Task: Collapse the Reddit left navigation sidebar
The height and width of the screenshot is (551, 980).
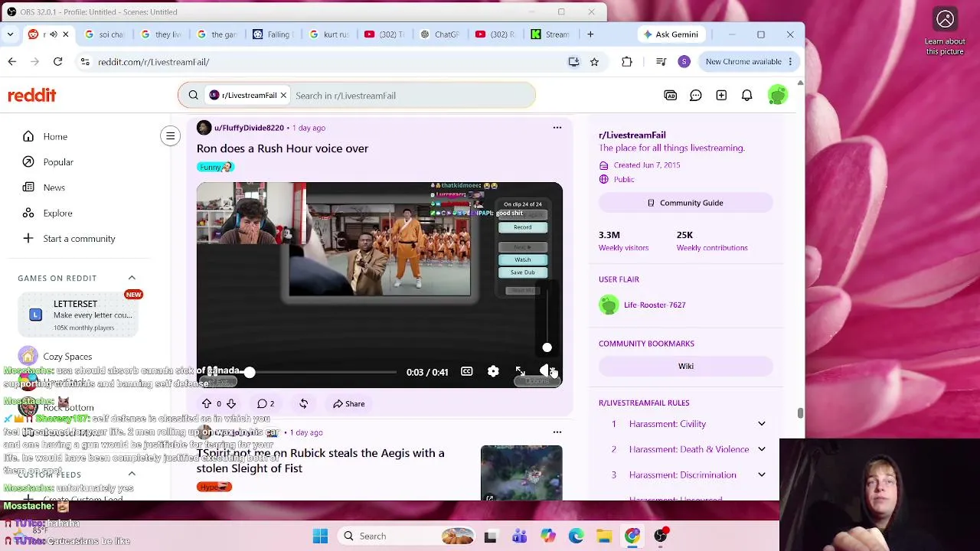Action: pyautogui.click(x=170, y=136)
